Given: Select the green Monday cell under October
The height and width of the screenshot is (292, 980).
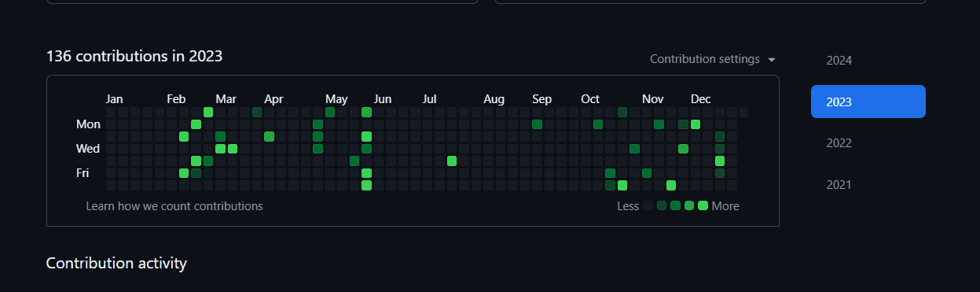Looking at the screenshot, I should pyautogui.click(x=598, y=124).
